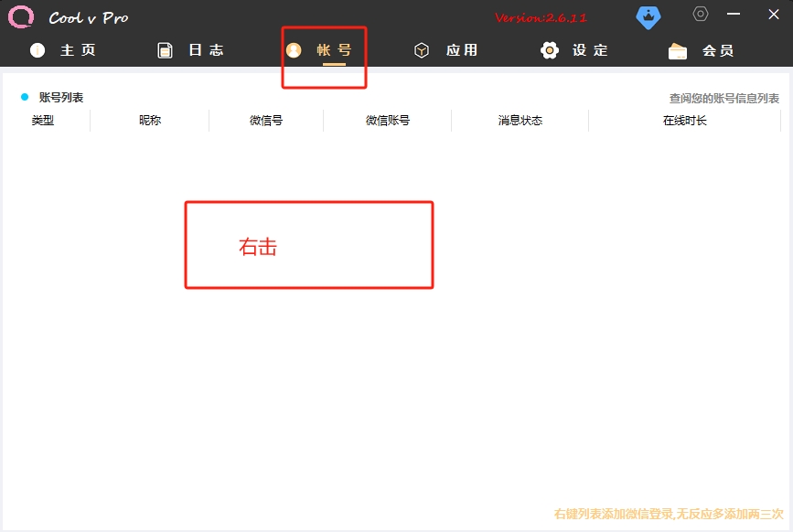Open the hexagon settings icon in title bar
The height and width of the screenshot is (532, 793).
click(x=701, y=14)
